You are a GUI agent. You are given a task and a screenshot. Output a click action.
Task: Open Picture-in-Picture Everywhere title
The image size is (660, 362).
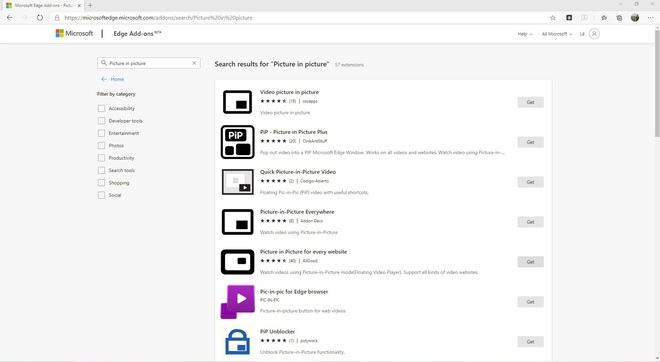coord(297,212)
